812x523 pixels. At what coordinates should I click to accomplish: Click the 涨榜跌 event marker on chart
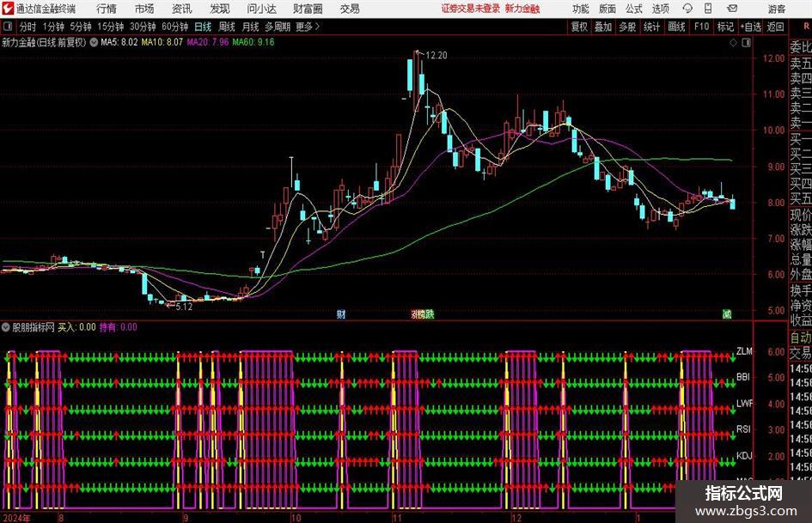tap(423, 314)
